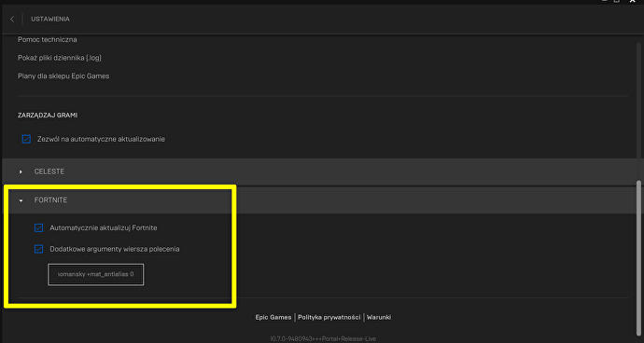The width and height of the screenshot is (644, 343).
Task: Expand the CELESTE section arrow
Action: pyautogui.click(x=21, y=171)
